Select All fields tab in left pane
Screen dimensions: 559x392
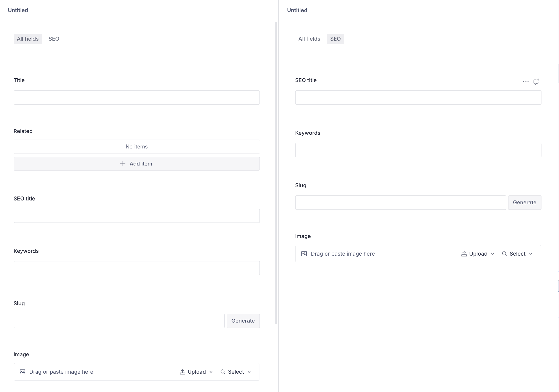pos(28,39)
